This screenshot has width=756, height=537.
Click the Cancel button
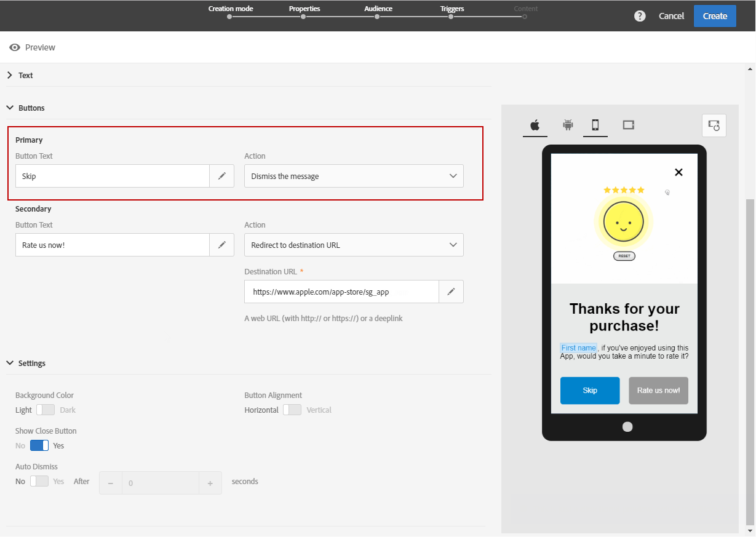click(671, 16)
